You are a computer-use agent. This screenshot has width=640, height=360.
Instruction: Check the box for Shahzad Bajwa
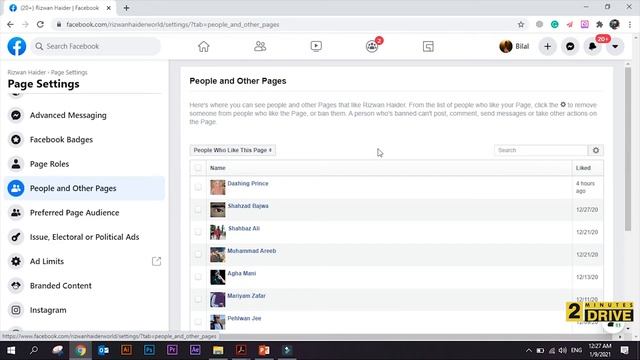point(198,210)
